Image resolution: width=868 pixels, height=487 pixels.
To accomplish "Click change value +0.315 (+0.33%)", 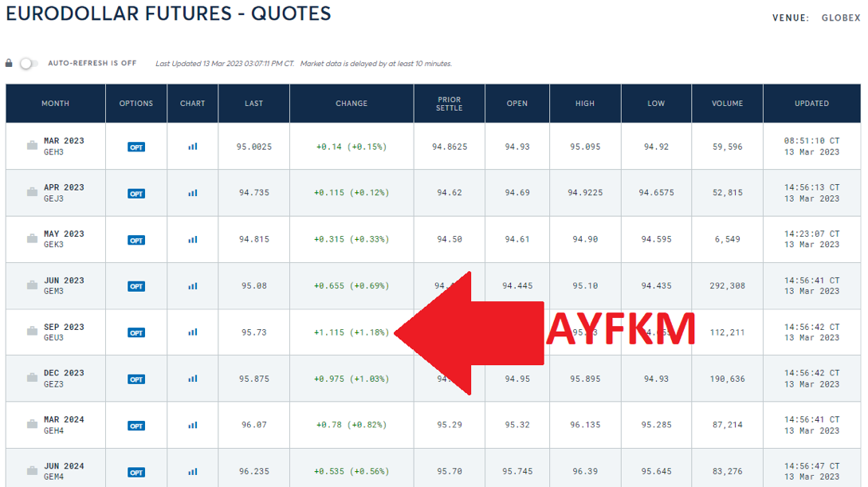I will click(x=352, y=239).
